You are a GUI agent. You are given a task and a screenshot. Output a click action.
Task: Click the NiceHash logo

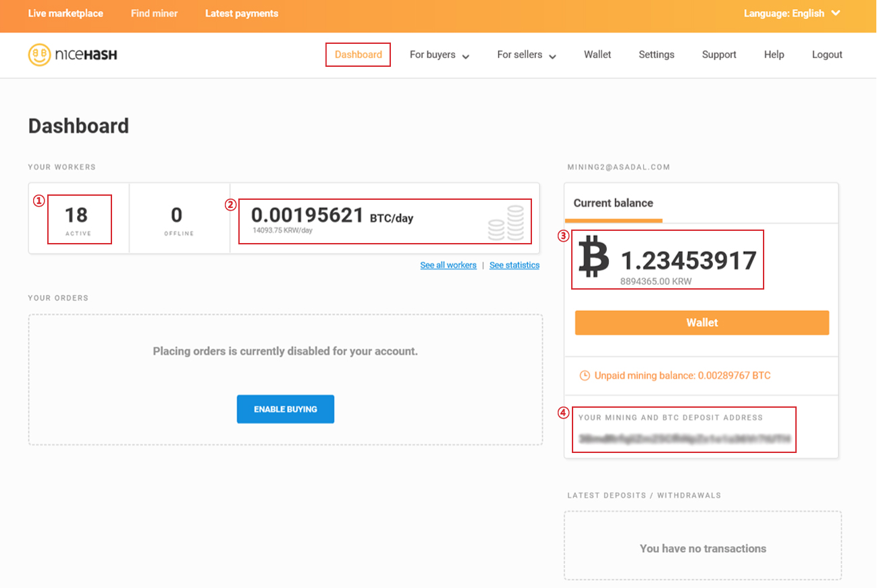pyautogui.click(x=73, y=55)
